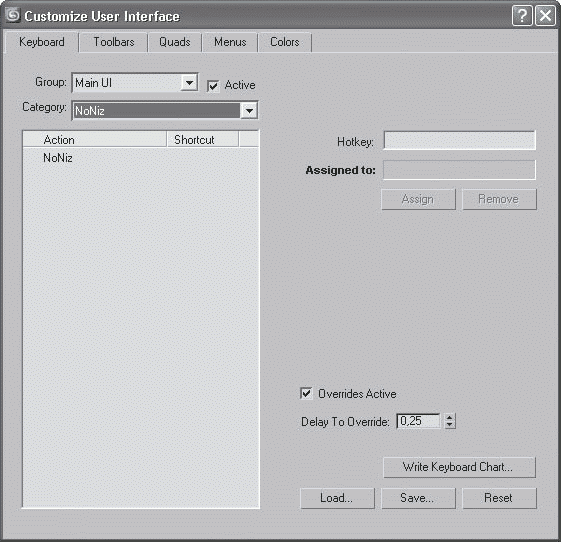This screenshot has height=542, width=561.
Task: Open the Quads tab
Action: point(175,42)
